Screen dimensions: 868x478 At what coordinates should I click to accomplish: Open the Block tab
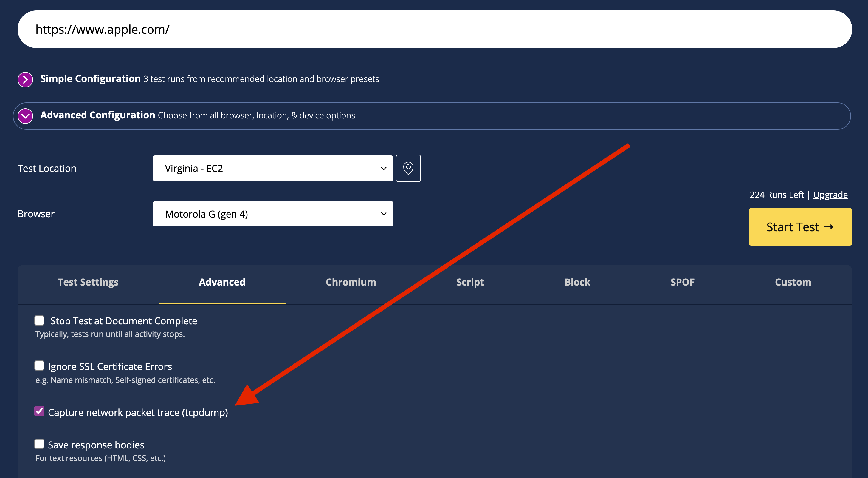pyautogui.click(x=577, y=282)
